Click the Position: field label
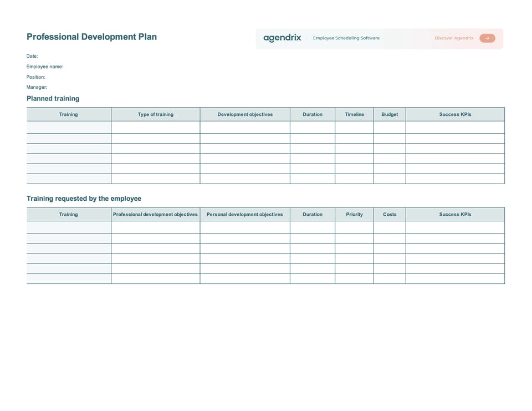532x411 pixels. pos(35,77)
